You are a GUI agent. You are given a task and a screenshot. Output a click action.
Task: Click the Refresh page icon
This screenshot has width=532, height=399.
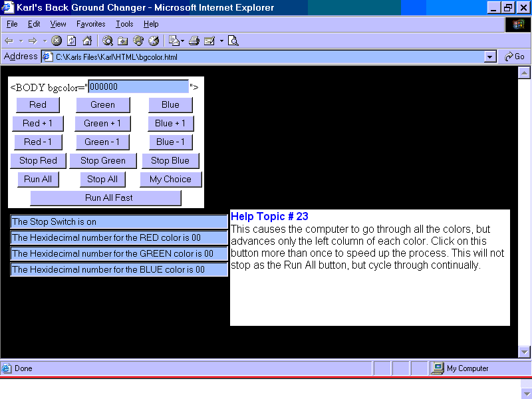pyautogui.click(x=72, y=41)
